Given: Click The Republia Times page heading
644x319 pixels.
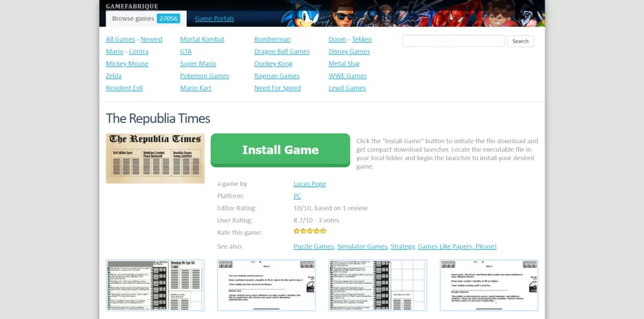Looking at the screenshot, I should pos(158,119).
